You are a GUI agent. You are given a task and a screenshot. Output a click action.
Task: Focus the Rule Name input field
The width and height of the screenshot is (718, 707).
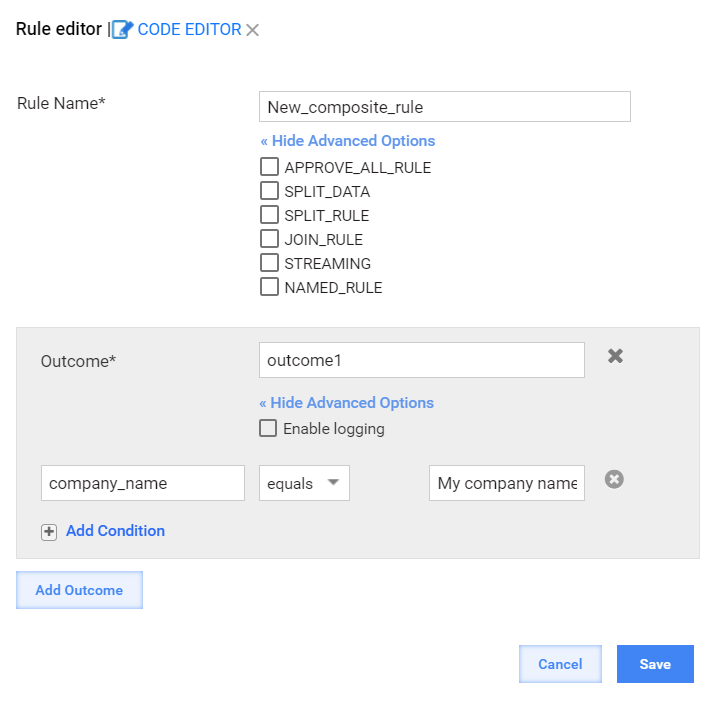coord(445,107)
